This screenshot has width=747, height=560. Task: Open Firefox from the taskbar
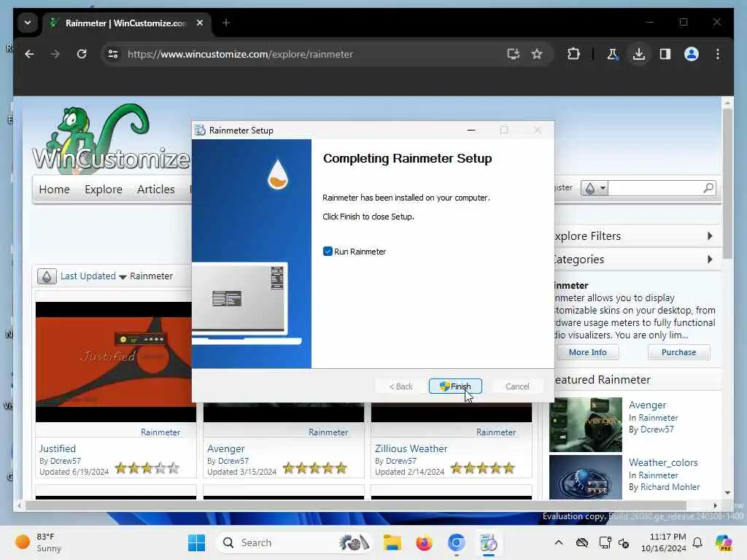tap(424, 542)
